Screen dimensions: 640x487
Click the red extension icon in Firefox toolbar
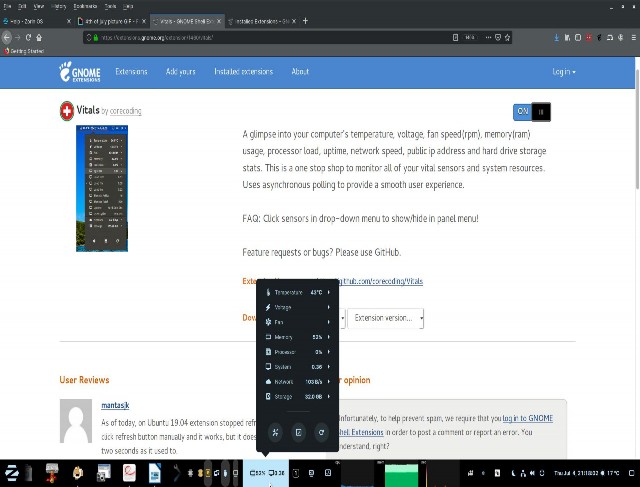tap(589, 38)
